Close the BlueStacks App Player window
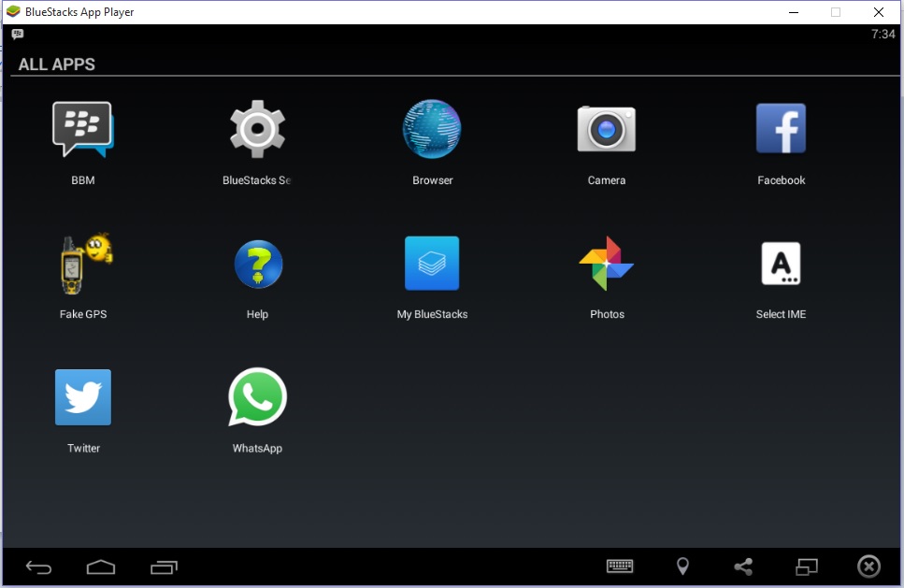 [879, 12]
